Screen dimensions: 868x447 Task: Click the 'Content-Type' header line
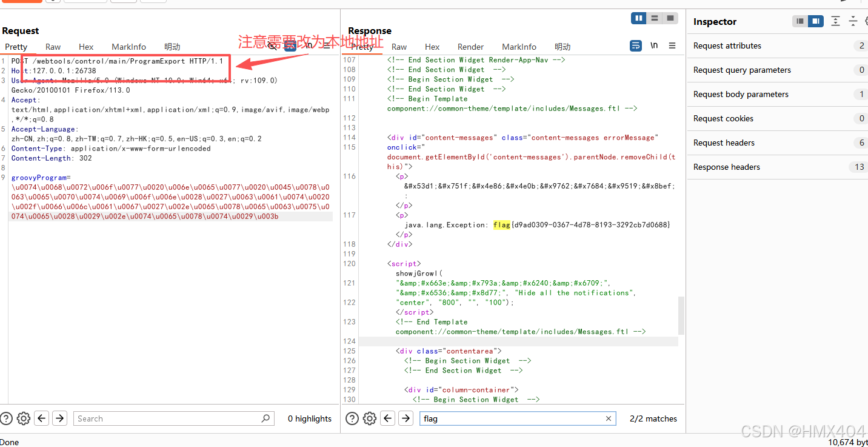click(x=111, y=149)
